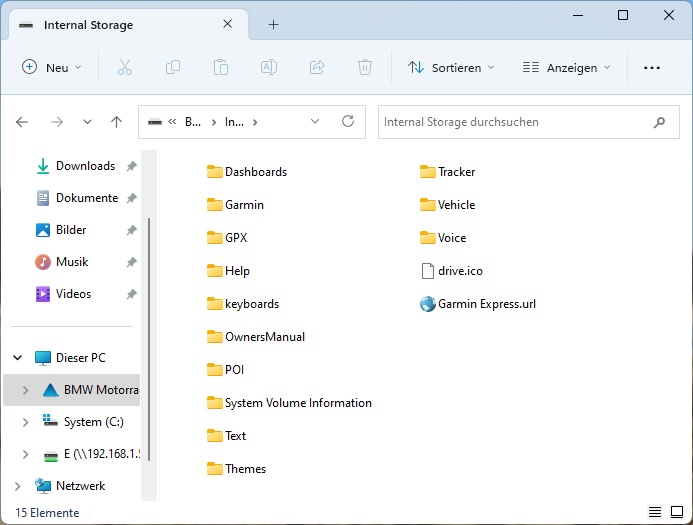Viewport: 693px width, 525px height.
Task: Expand the BMW Motorrad tree node
Action: (25, 390)
